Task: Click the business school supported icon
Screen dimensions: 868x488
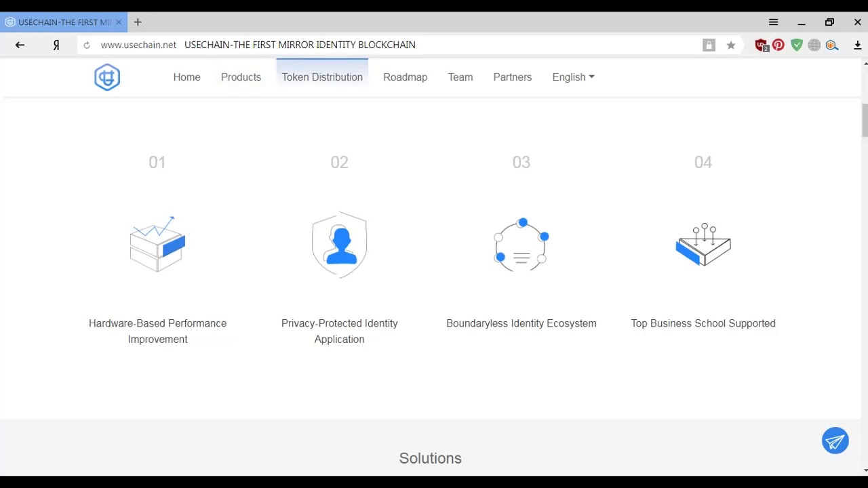Action: pos(703,244)
